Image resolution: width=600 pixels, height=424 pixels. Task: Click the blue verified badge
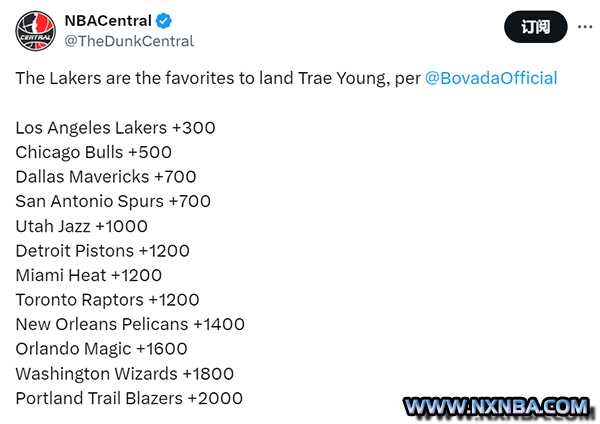pos(164,21)
